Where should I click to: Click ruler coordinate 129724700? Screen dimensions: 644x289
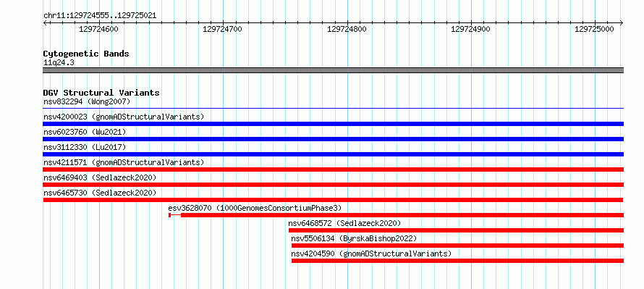coord(223,29)
